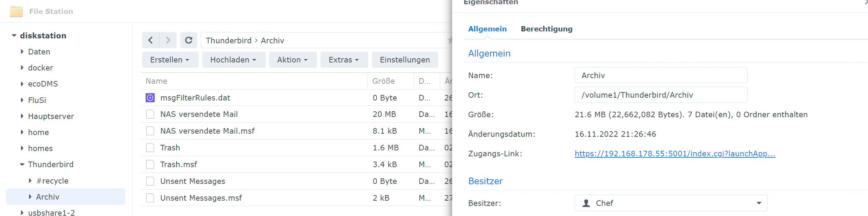Click the msgFilterRules.dat file icon
The height and width of the screenshot is (216, 868).
150,98
